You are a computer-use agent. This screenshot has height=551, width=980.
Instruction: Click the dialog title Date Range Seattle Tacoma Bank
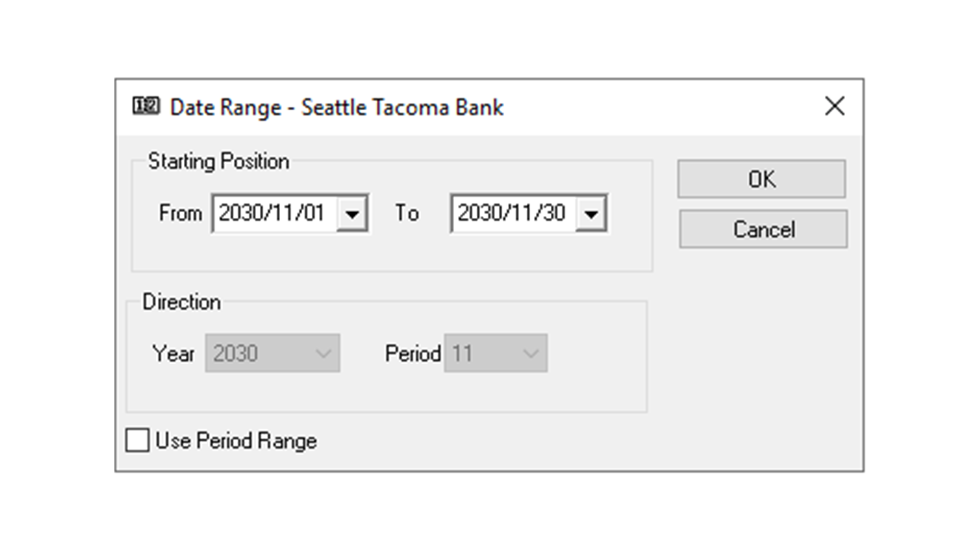point(336,107)
